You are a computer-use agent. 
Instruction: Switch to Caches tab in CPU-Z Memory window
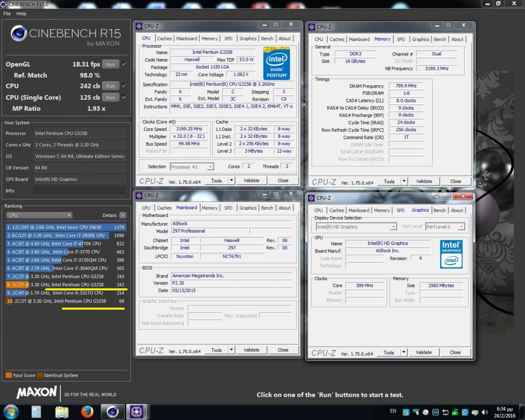pos(337,39)
